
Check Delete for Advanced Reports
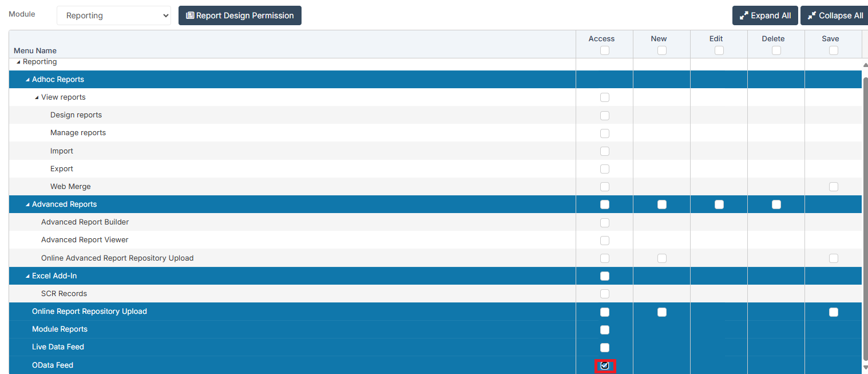[x=776, y=204]
